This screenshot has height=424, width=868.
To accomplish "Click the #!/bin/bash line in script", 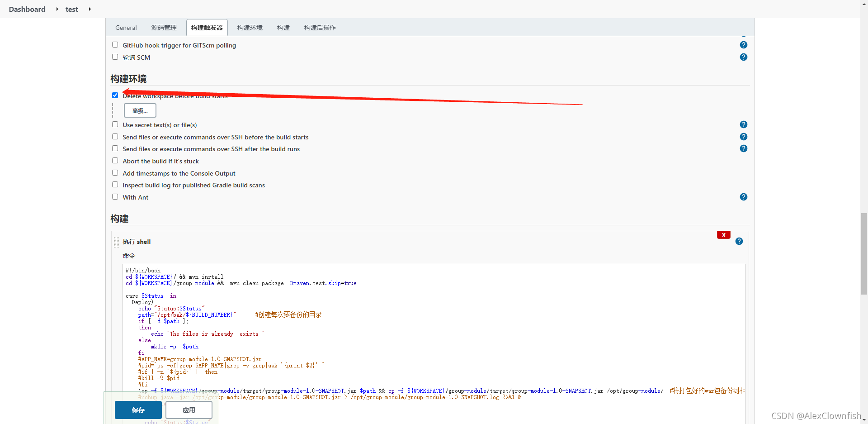I will (x=143, y=270).
